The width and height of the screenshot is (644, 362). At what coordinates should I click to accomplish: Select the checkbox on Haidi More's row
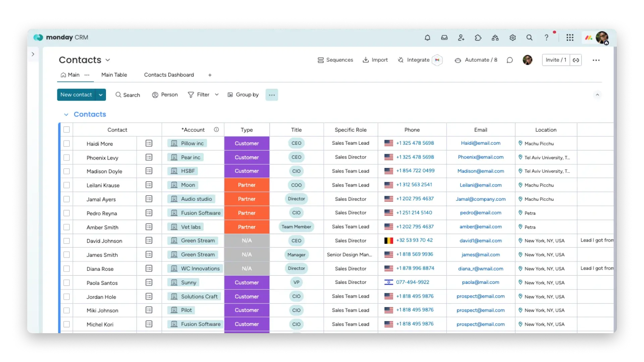(67, 143)
